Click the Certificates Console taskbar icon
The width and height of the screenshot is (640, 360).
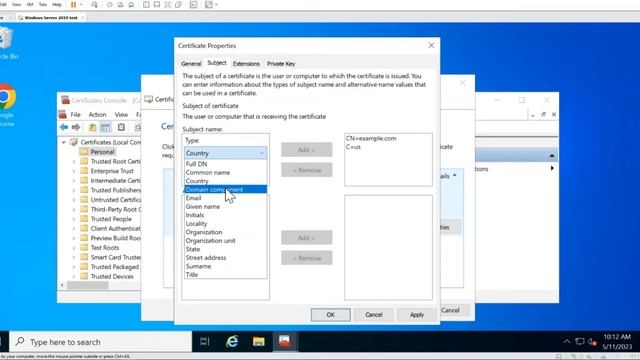[x=284, y=342]
